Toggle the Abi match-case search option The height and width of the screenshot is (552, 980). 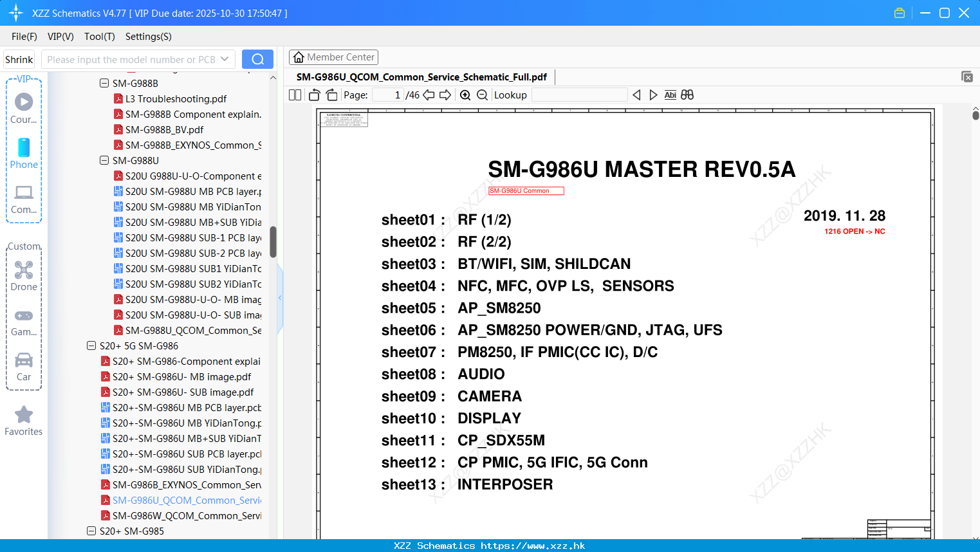670,95
